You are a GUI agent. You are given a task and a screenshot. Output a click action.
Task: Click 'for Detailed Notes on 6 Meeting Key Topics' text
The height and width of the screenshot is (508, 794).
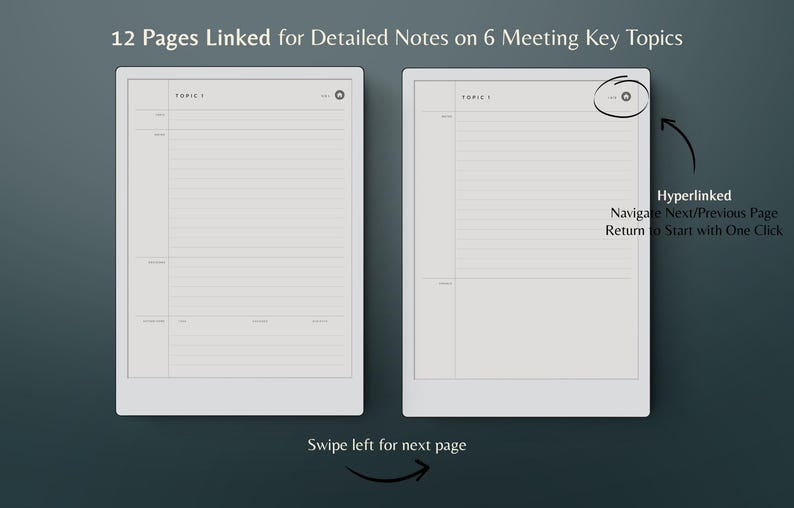[x=480, y=38]
